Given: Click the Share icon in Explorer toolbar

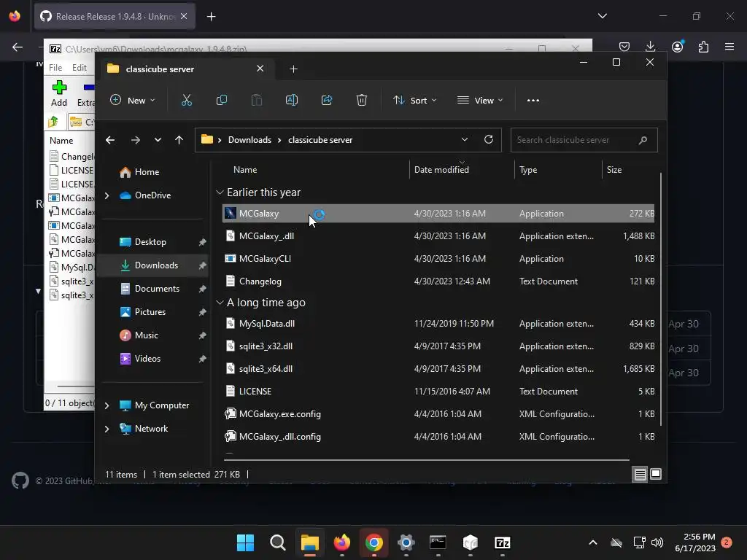Looking at the screenshot, I should point(327,100).
